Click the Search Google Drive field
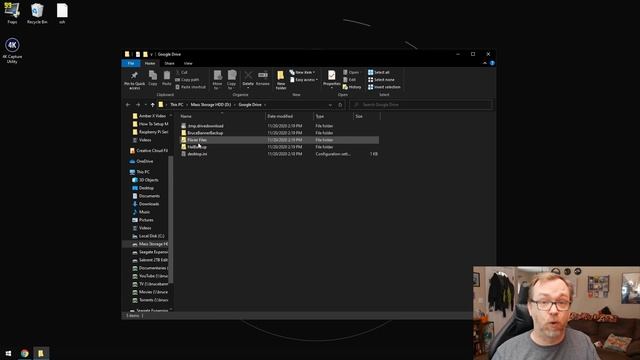This screenshot has height=360, width=640. [x=420, y=105]
